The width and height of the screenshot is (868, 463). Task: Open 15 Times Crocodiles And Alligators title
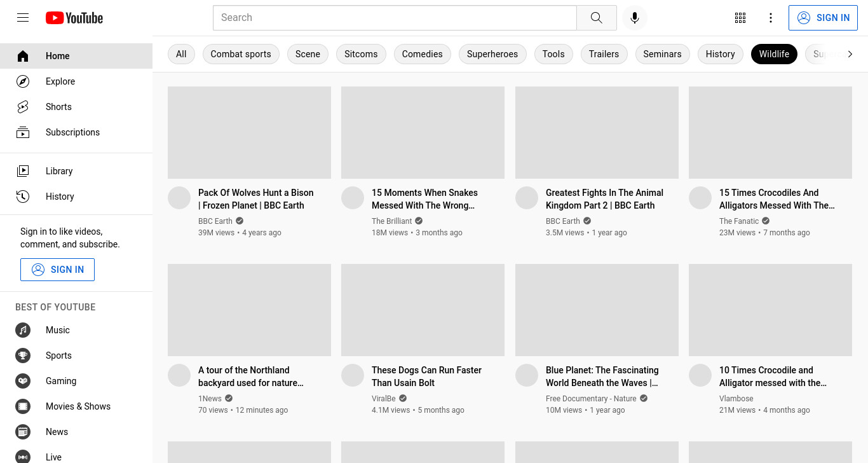(x=777, y=199)
